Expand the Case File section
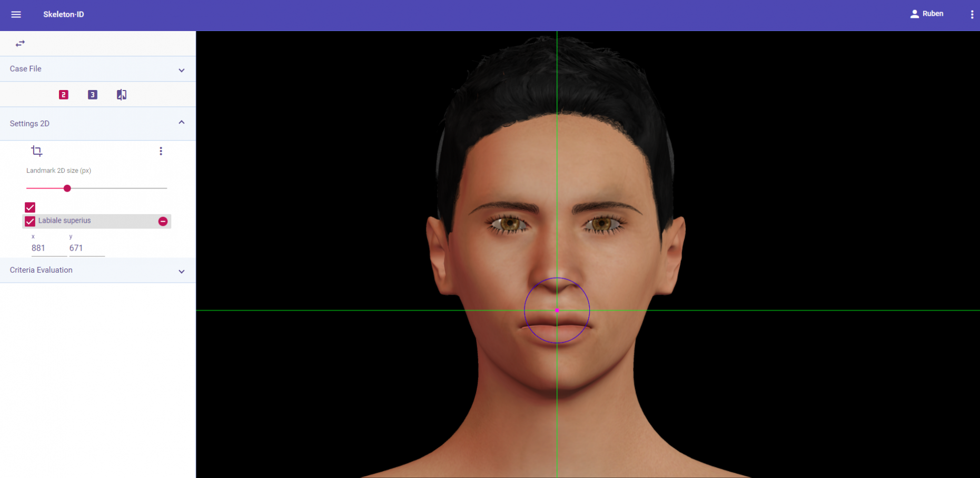The height and width of the screenshot is (478, 980). (x=181, y=70)
